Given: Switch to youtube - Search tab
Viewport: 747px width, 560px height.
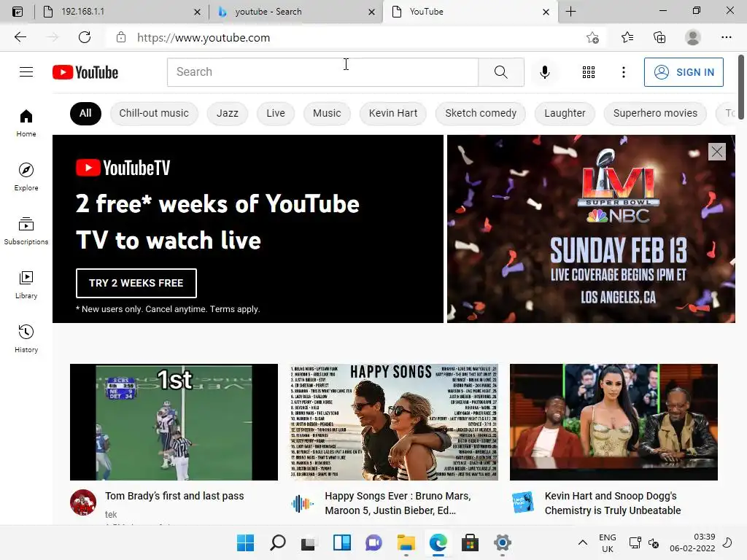Looking at the screenshot, I should (295, 12).
